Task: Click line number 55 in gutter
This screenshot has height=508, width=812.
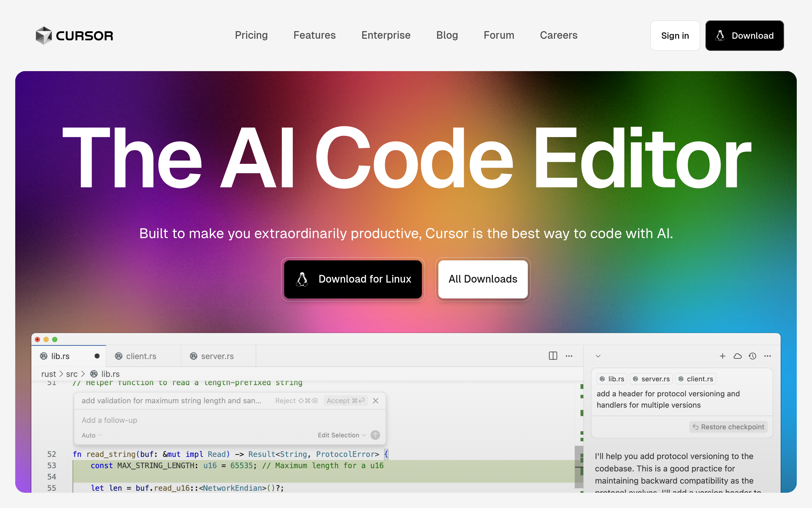Action: (52, 488)
